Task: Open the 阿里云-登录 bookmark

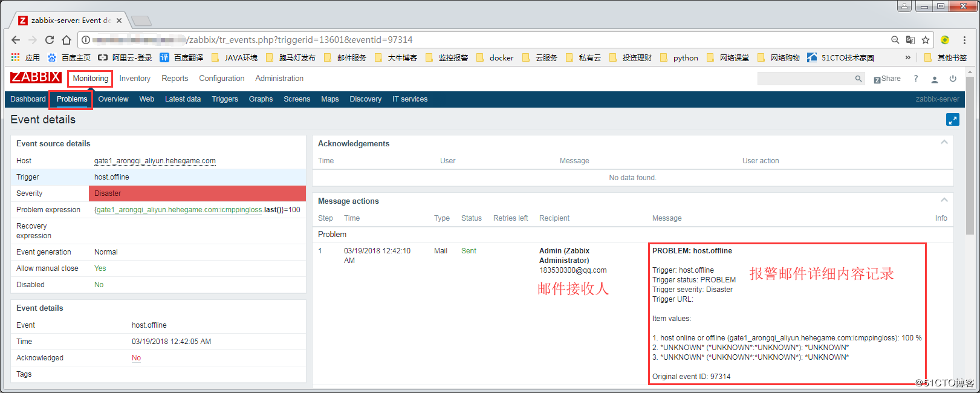Action: pyautogui.click(x=125, y=58)
